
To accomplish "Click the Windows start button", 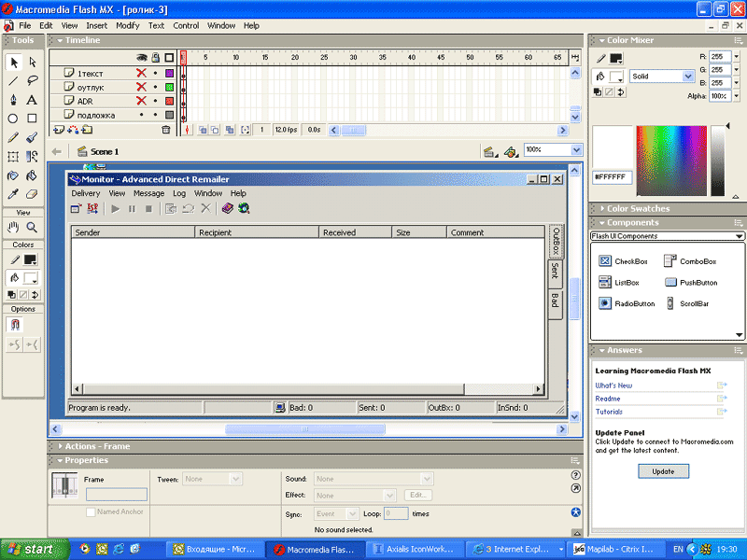I will [x=35, y=549].
